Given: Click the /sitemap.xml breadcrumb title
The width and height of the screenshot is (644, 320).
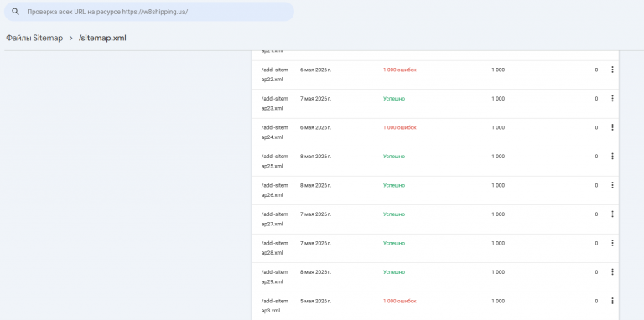Looking at the screenshot, I should coord(102,39).
